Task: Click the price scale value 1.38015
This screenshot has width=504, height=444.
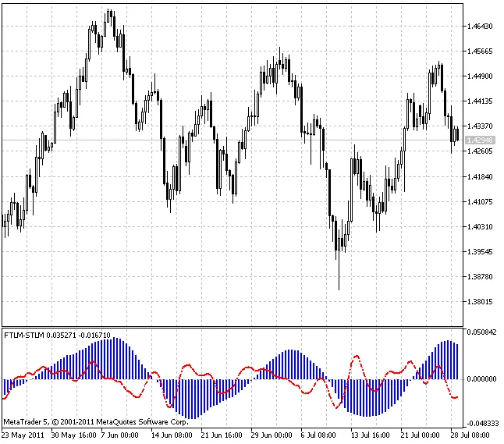Action: pyautogui.click(x=480, y=302)
